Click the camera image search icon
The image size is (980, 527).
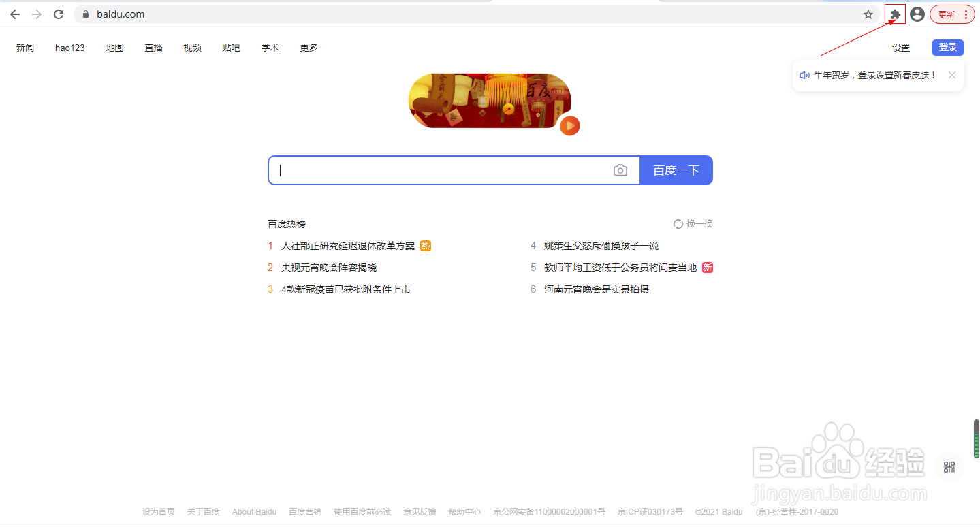pyautogui.click(x=620, y=170)
